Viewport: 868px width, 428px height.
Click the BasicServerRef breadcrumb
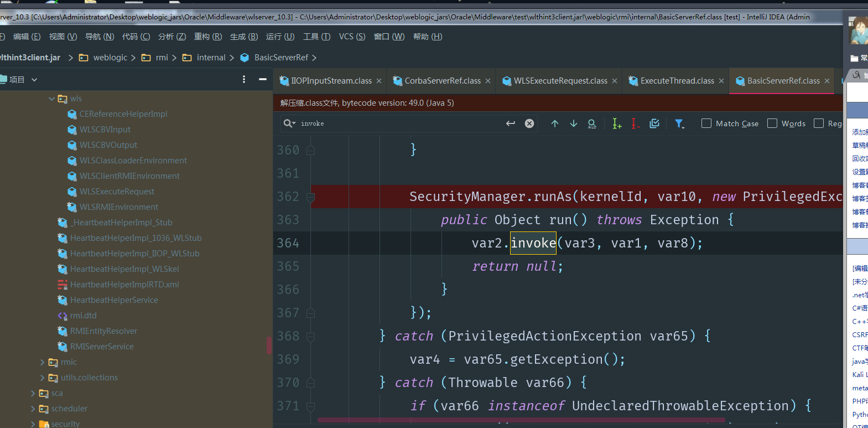pyautogui.click(x=274, y=58)
